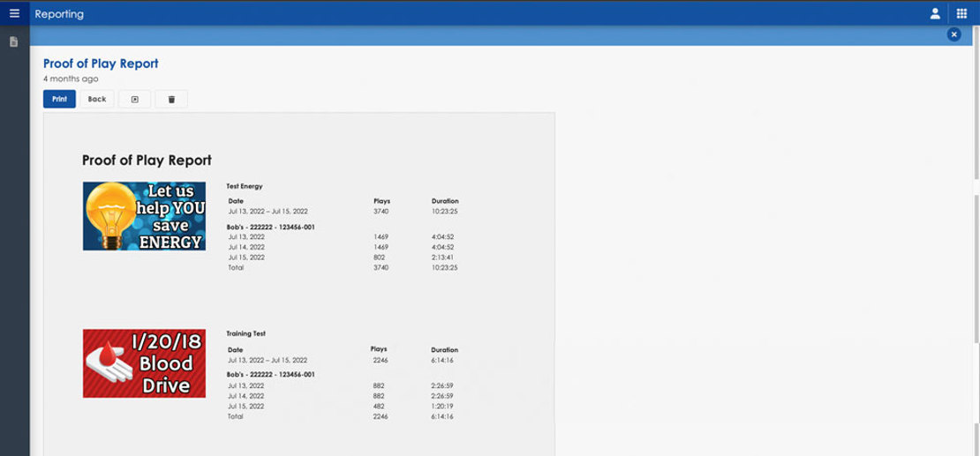
Task: Click the Test Energy content name
Action: pos(245,186)
